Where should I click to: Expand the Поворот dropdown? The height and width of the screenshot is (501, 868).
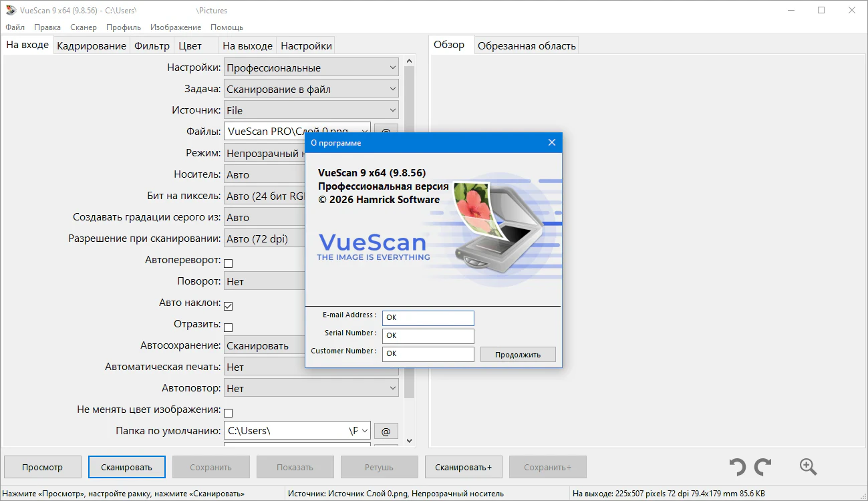click(x=265, y=281)
